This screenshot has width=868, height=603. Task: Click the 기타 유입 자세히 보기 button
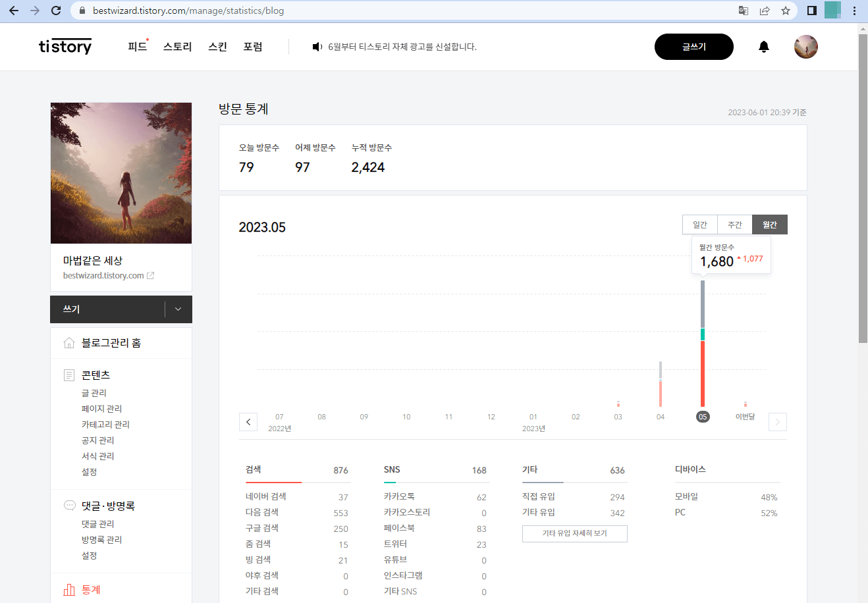coord(574,533)
